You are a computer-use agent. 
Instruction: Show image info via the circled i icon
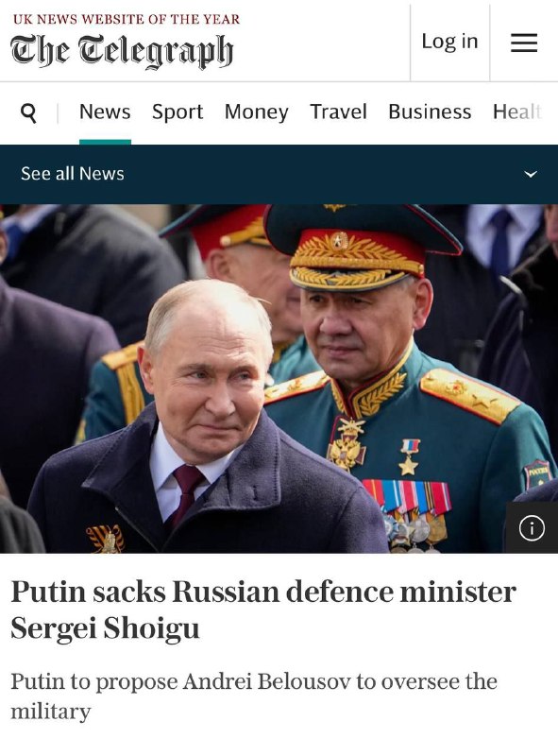click(532, 528)
